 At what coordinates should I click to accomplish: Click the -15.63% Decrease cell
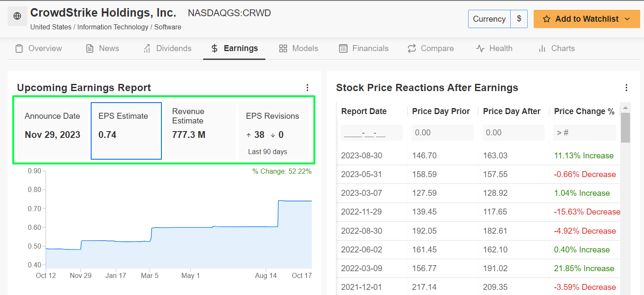coord(587,212)
